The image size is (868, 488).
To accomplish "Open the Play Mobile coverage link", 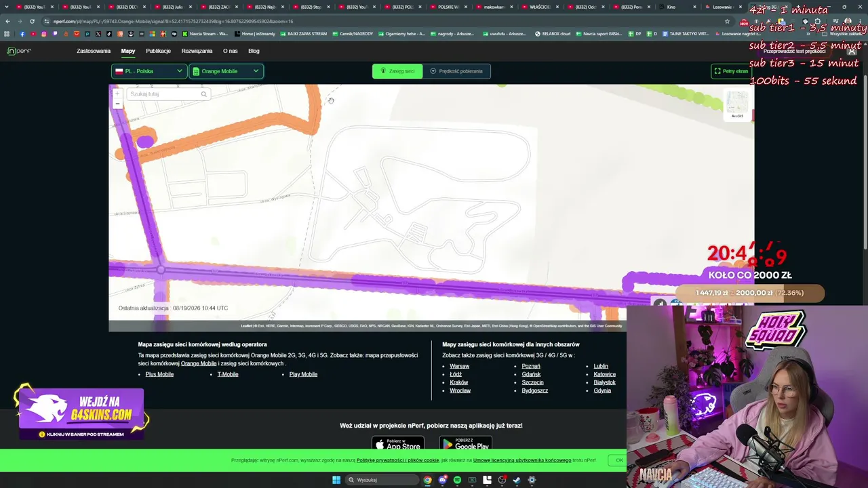I will pyautogui.click(x=303, y=374).
